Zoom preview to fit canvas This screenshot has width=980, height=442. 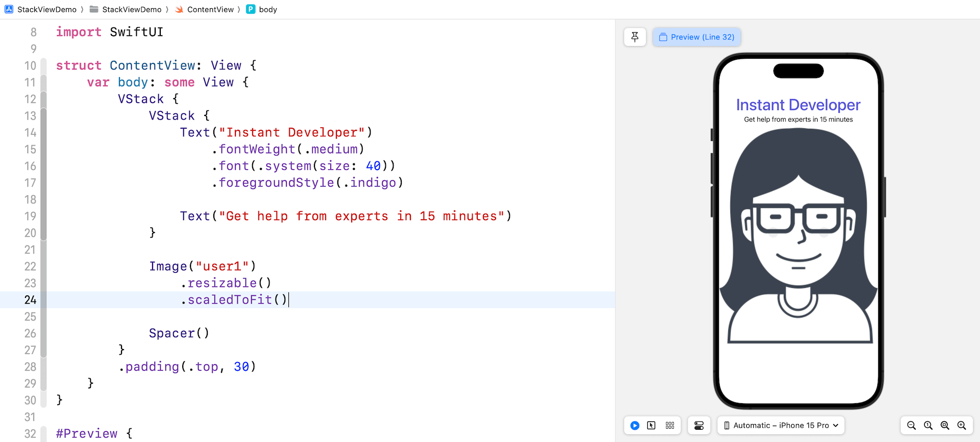click(945, 426)
